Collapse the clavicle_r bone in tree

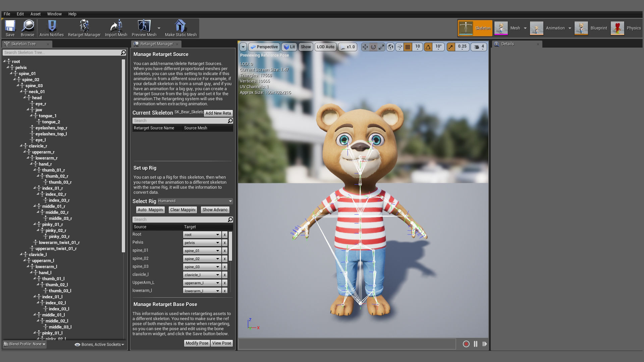pos(21,146)
